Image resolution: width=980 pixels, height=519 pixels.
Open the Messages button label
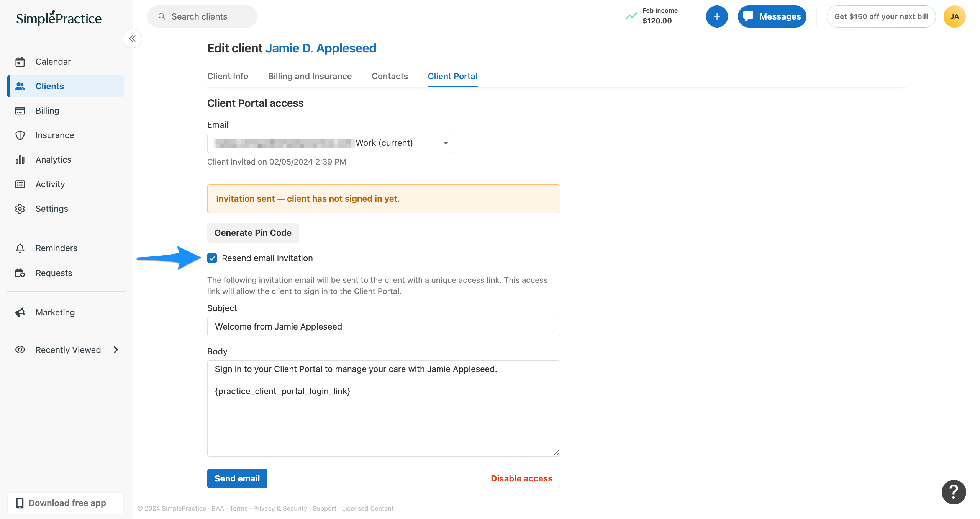[780, 16]
